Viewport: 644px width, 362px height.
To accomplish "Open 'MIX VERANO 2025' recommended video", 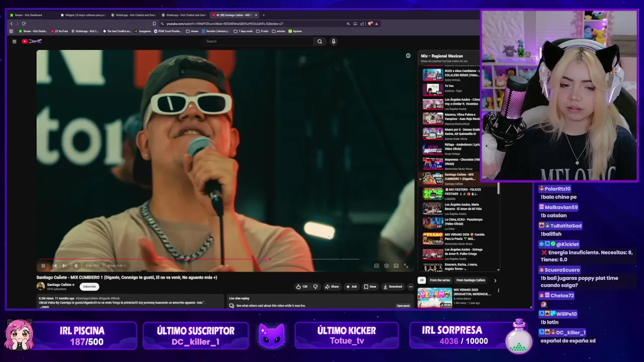I will point(454,297).
